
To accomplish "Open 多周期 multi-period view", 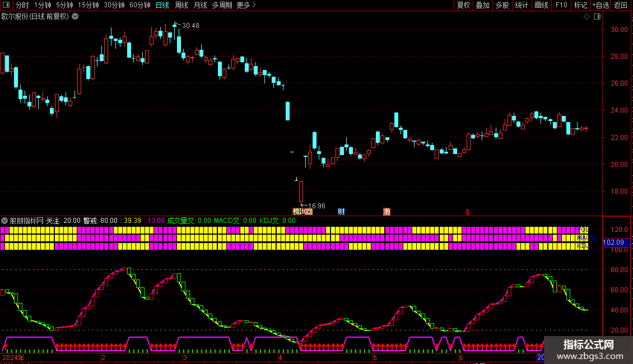I will click(x=222, y=5).
